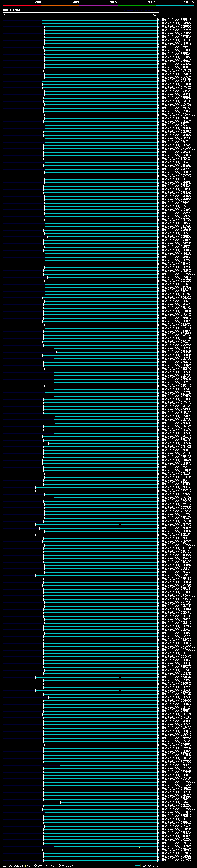The width and height of the screenshot is (197, 868).
Task: Click the label UniRef100_Q7N3Z9
Action: [x=177, y=446]
